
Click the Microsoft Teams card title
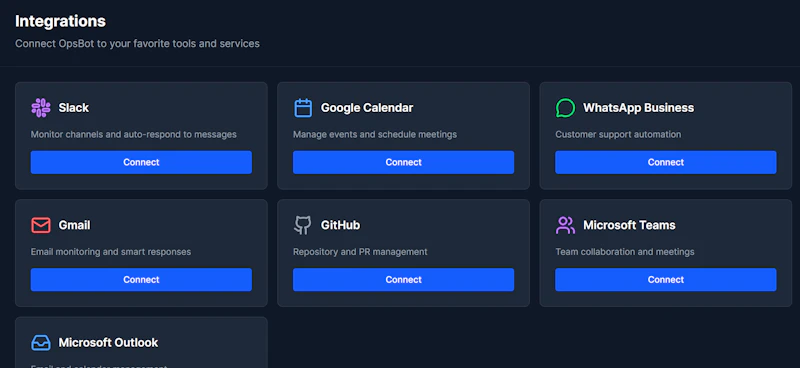pos(629,225)
